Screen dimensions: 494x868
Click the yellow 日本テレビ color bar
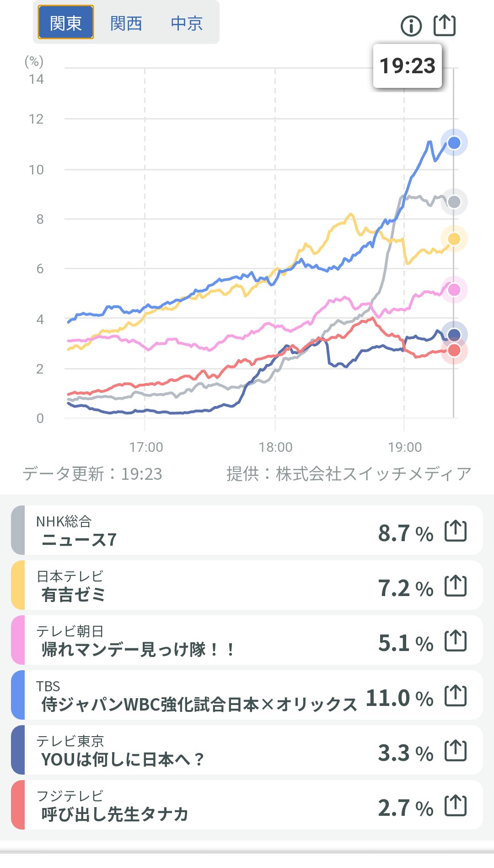pyautogui.click(x=18, y=586)
